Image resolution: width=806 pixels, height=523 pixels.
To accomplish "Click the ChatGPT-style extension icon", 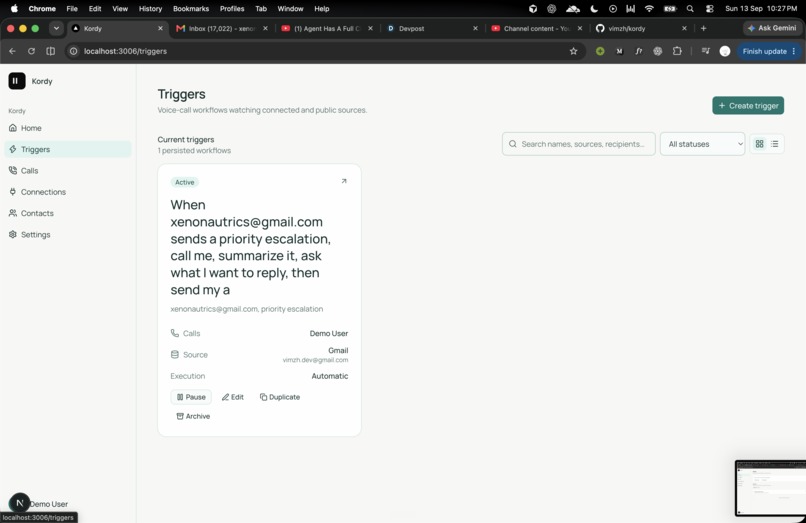I will click(657, 51).
